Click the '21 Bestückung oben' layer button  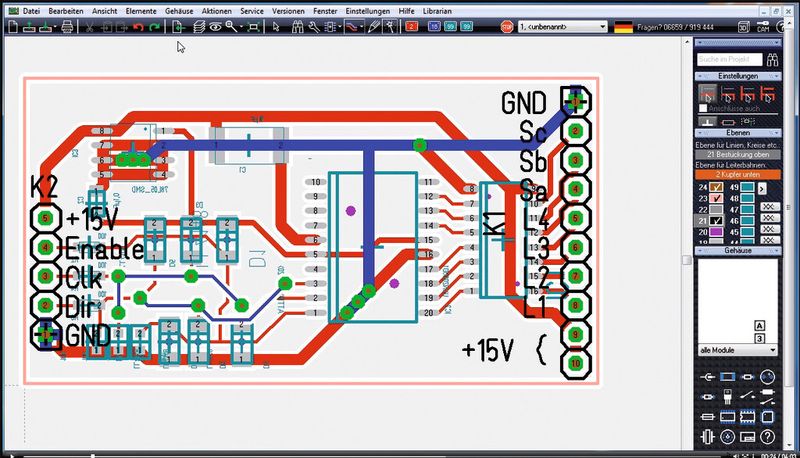738,154
